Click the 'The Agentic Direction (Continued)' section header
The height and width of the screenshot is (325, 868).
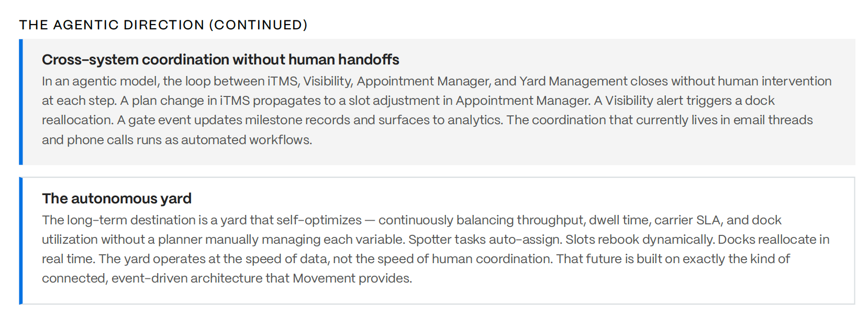click(x=163, y=25)
